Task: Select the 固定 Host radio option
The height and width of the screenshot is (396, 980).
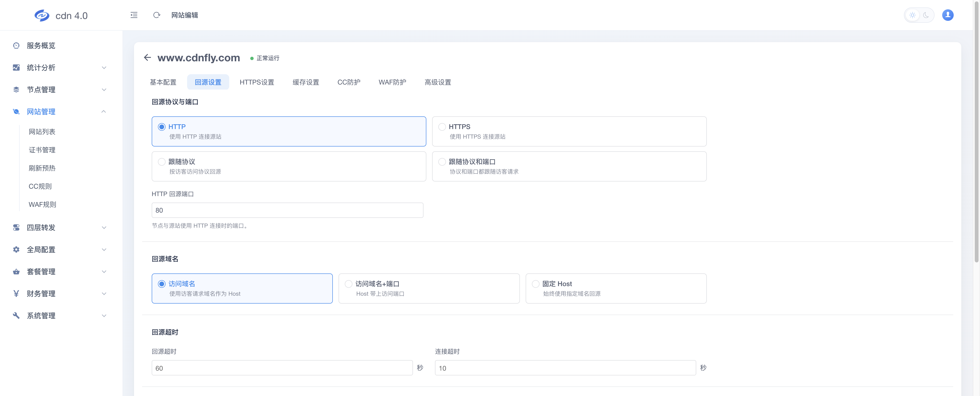Action: point(536,284)
